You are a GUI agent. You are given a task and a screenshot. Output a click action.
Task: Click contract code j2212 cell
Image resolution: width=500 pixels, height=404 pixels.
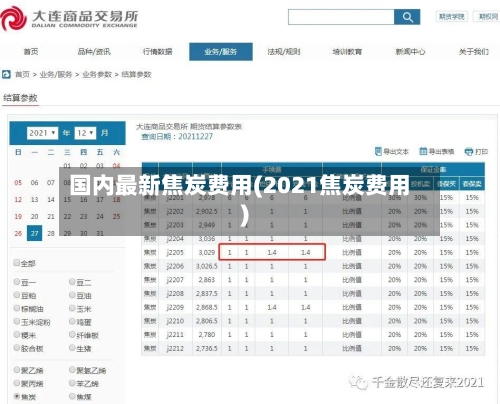[175, 348]
